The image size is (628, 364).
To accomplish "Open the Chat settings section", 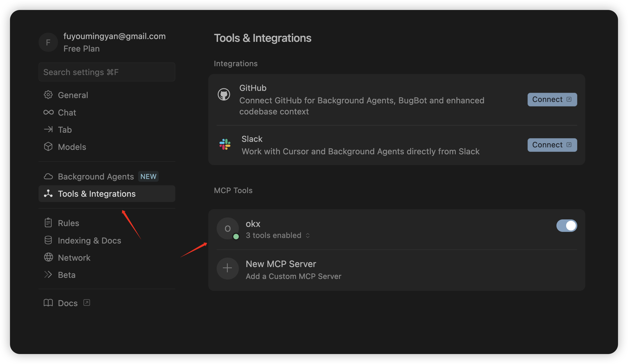I will coord(107,112).
